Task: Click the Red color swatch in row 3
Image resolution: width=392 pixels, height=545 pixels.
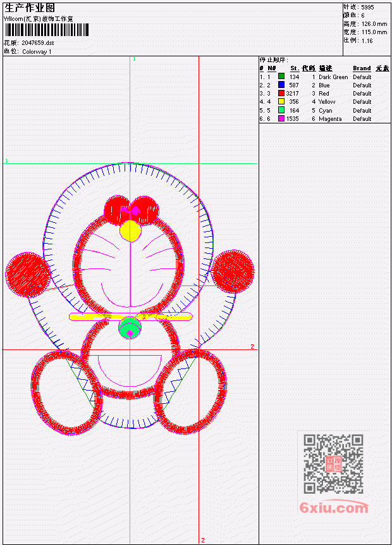Action: [281, 93]
